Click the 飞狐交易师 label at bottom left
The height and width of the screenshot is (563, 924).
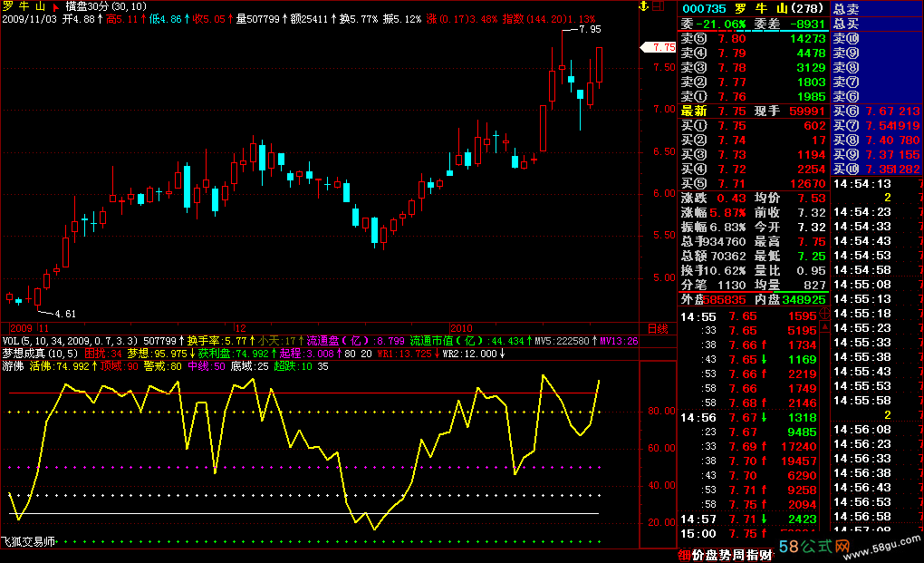pos(28,541)
